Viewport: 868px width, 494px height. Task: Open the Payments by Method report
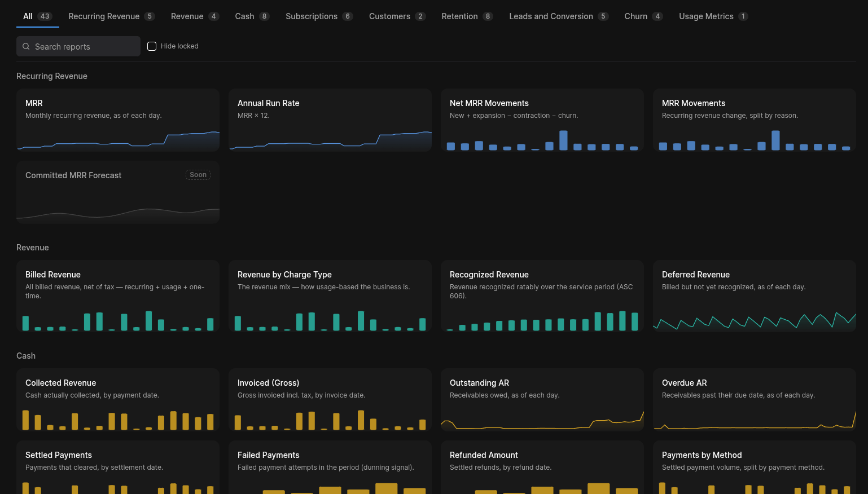pyautogui.click(x=755, y=467)
